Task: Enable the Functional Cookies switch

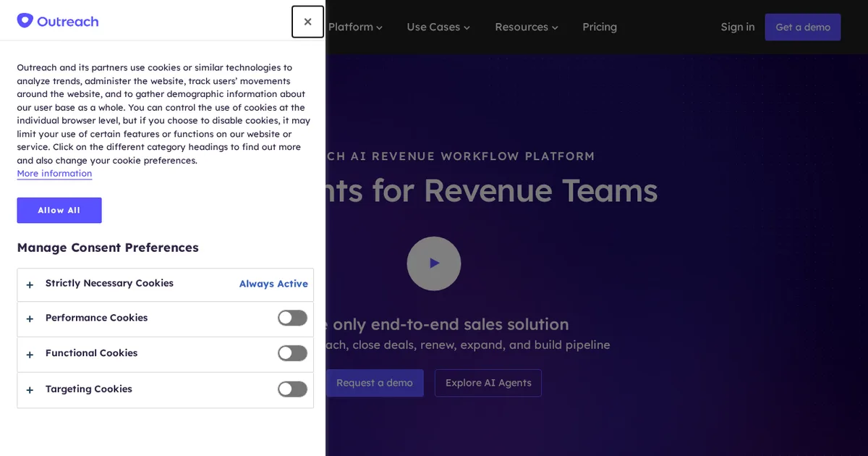Action: click(292, 353)
